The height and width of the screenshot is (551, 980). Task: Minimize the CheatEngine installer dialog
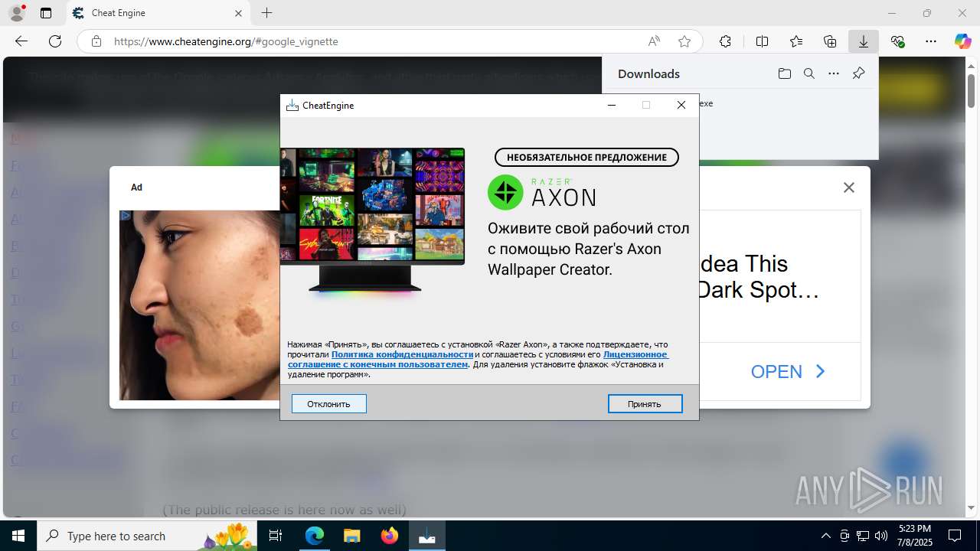[x=612, y=105]
